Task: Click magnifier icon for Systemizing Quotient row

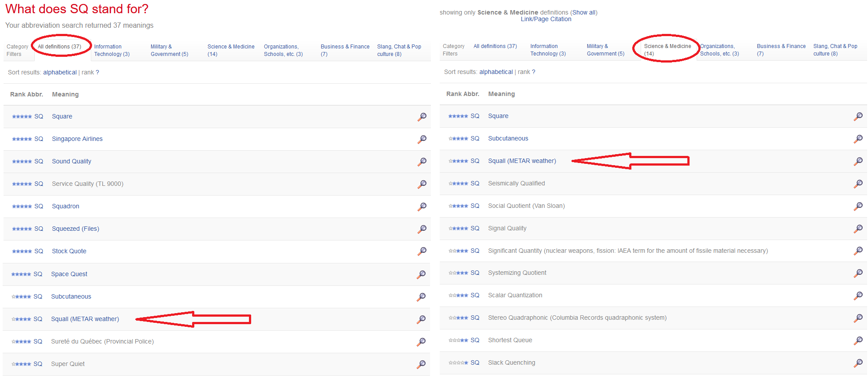Action: [x=858, y=273]
